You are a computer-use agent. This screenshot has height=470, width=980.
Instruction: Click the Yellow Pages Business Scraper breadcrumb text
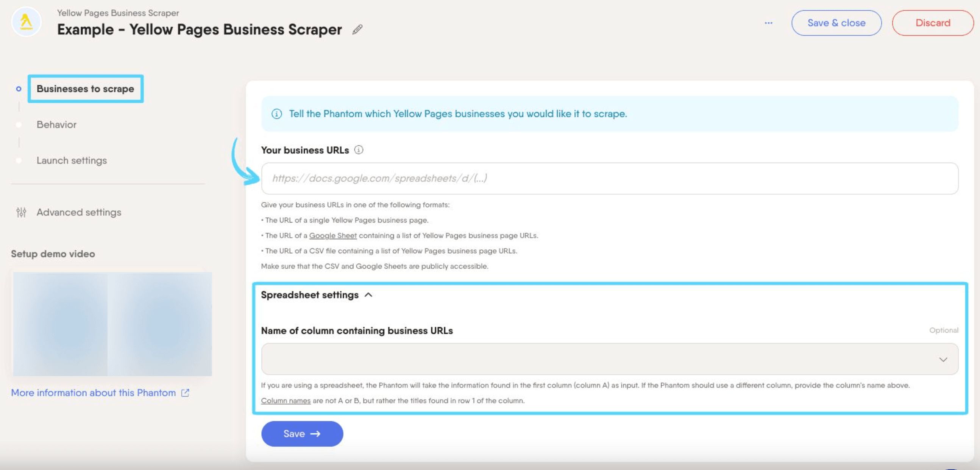pos(118,13)
